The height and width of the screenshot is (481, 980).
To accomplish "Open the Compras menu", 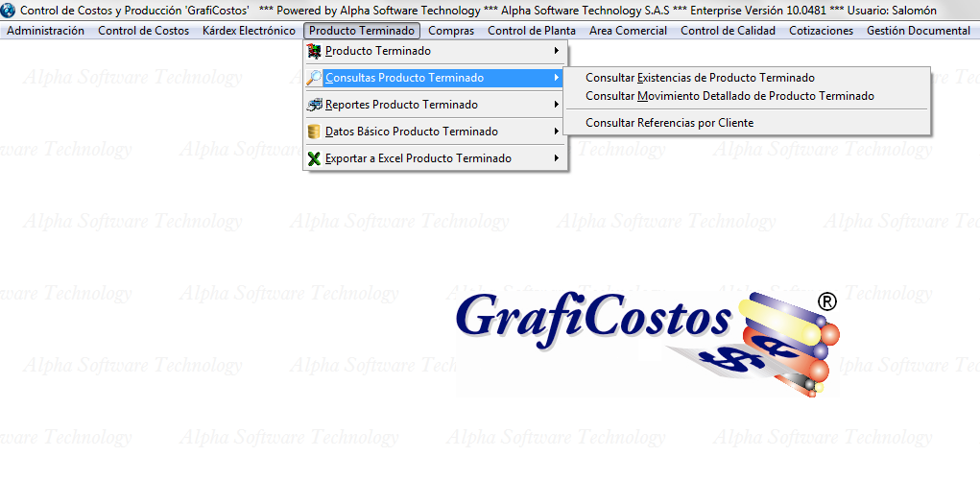I will [451, 31].
